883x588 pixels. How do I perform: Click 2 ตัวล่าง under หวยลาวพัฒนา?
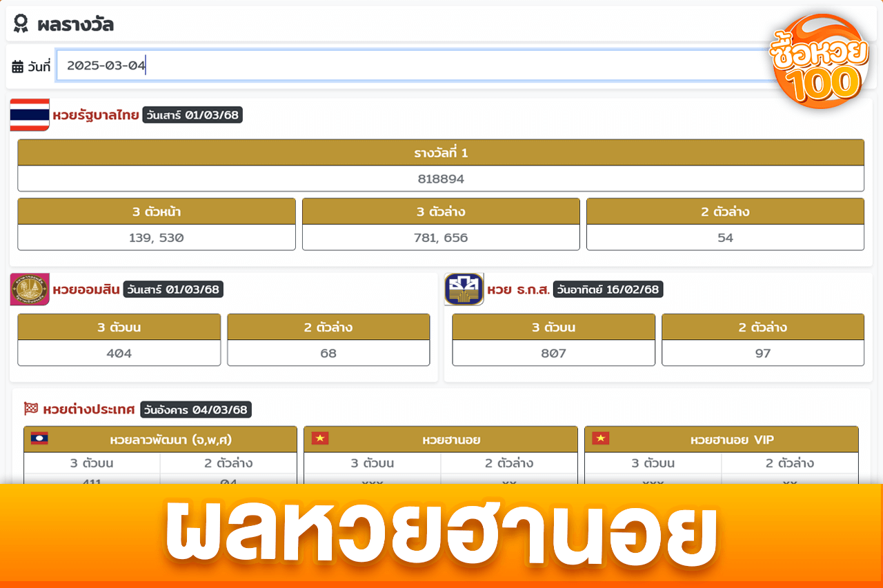tap(228, 463)
